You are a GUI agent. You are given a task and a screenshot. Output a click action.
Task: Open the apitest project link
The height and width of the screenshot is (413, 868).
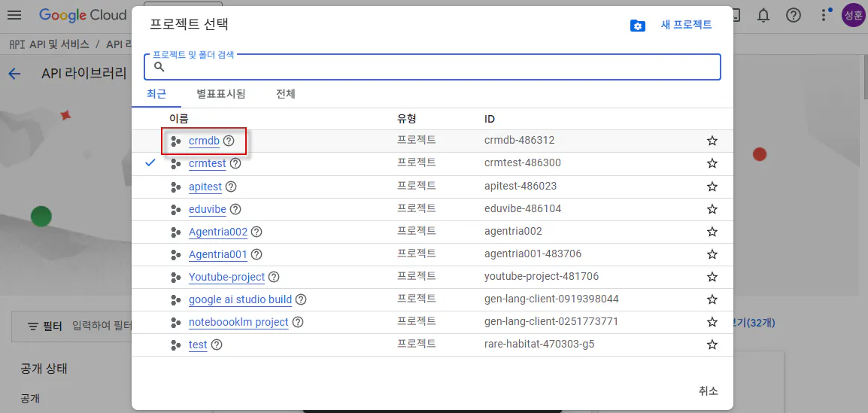pyautogui.click(x=205, y=187)
